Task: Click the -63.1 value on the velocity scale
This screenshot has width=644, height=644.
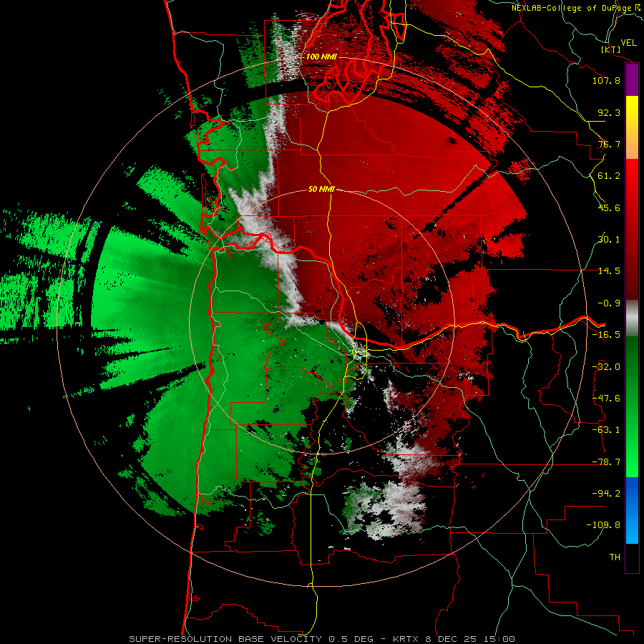Action: click(x=606, y=430)
